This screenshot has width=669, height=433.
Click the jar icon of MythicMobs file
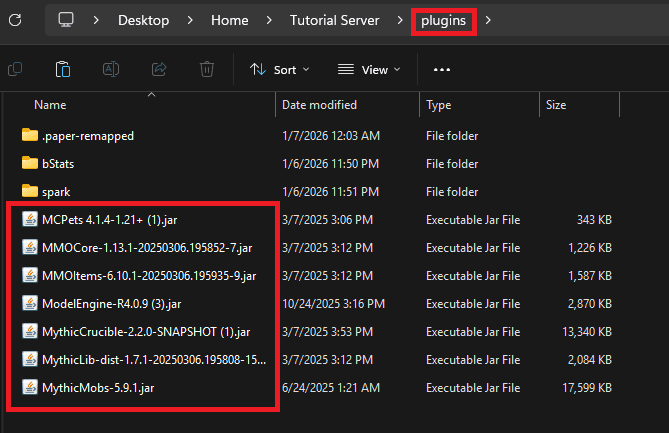[30, 387]
